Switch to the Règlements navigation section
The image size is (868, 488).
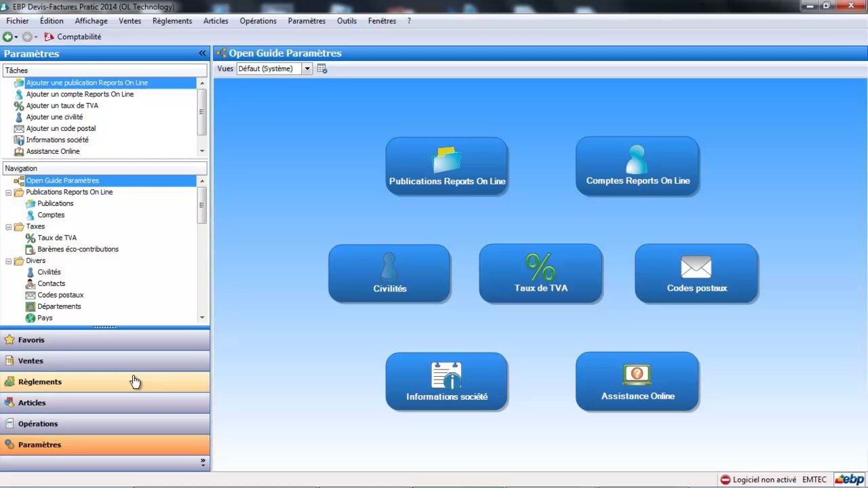(40, 382)
